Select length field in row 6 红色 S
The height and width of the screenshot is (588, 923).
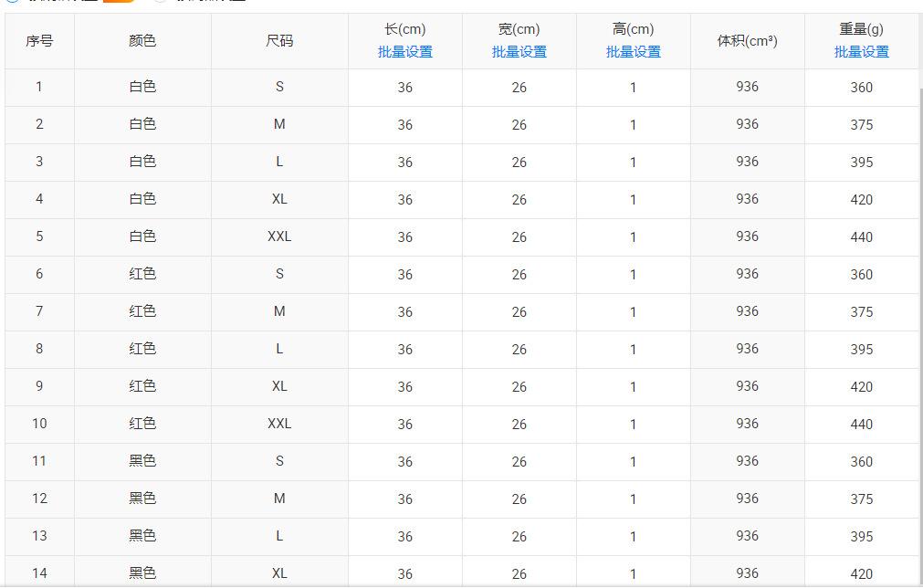pyautogui.click(x=405, y=275)
